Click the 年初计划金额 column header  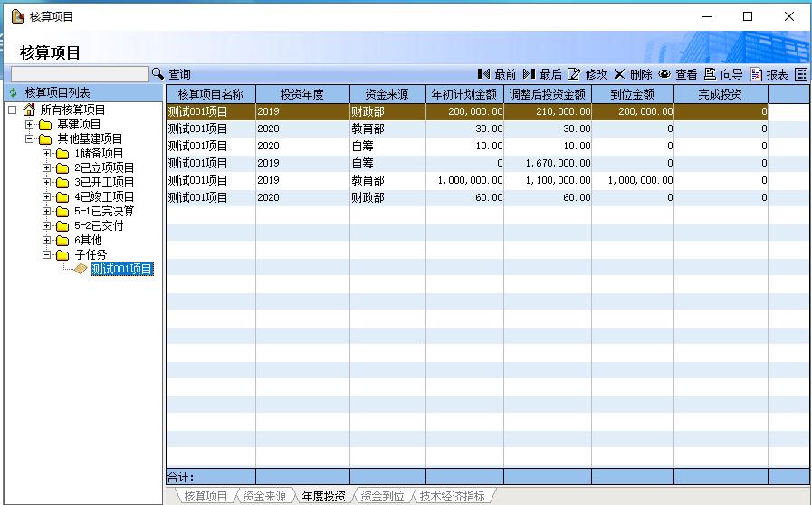point(464,94)
